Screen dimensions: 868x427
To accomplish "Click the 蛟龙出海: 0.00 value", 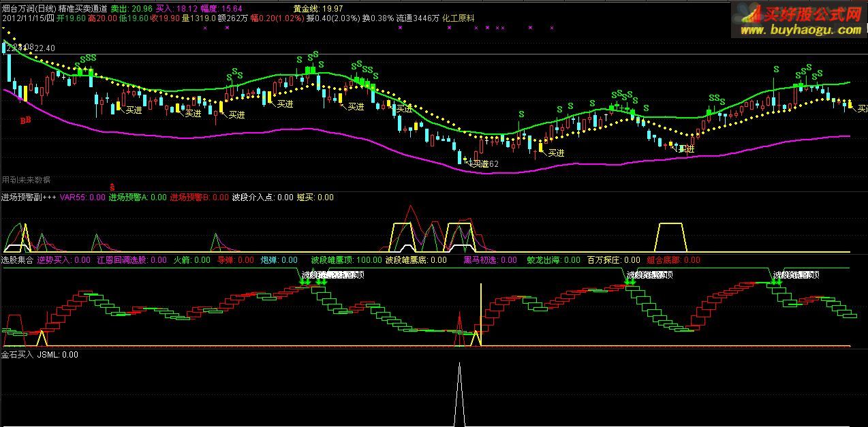I will coord(554,260).
